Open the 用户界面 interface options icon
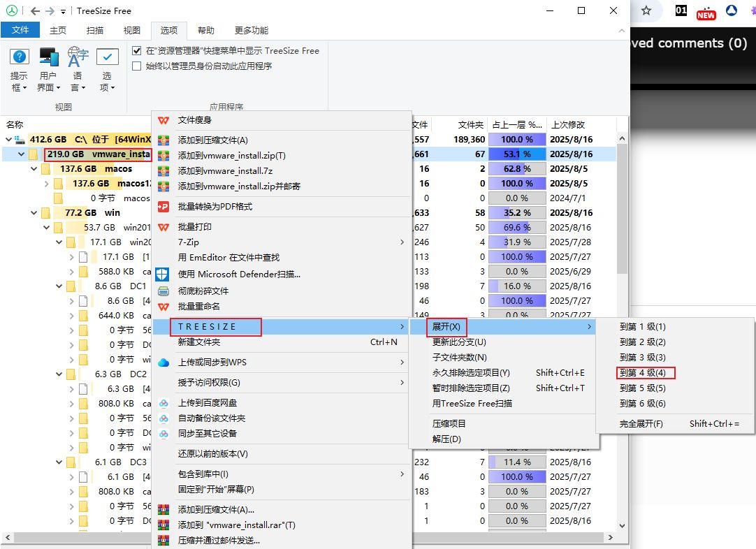The width and height of the screenshot is (756, 549). tap(49, 57)
